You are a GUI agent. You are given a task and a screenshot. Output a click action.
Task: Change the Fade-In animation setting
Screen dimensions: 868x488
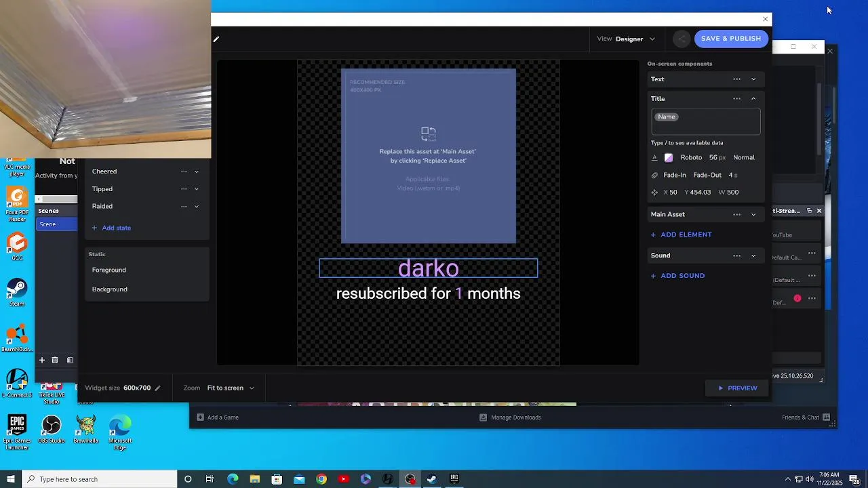(675, 175)
